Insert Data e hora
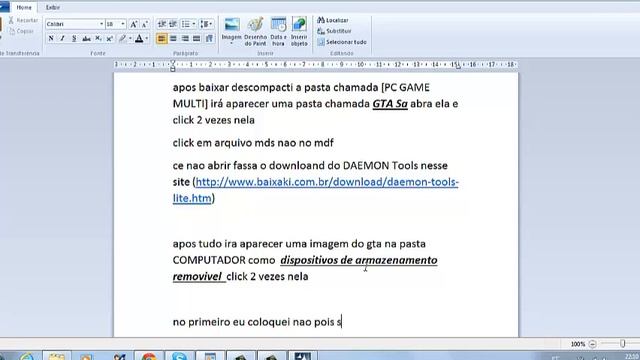This screenshot has height=360, width=640. click(x=278, y=31)
